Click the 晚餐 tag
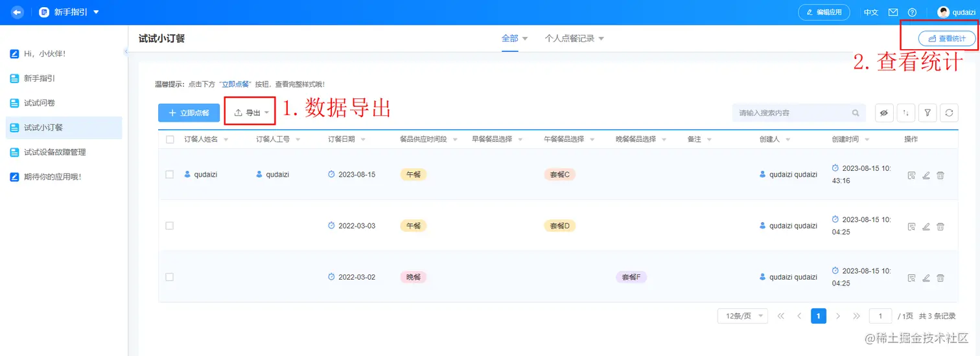Viewport: 980px width, 356px height. pyautogui.click(x=414, y=277)
